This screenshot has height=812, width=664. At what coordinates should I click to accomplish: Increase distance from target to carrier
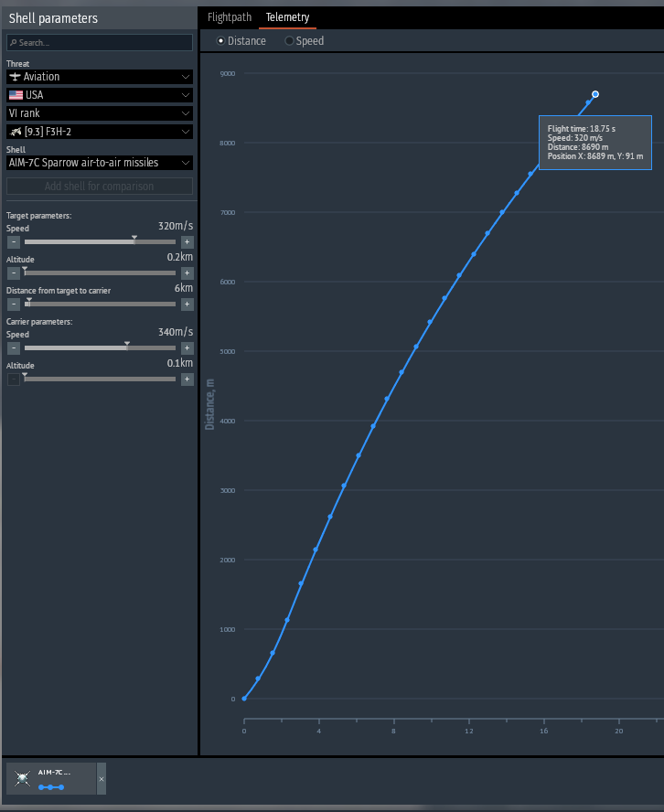pyautogui.click(x=187, y=304)
